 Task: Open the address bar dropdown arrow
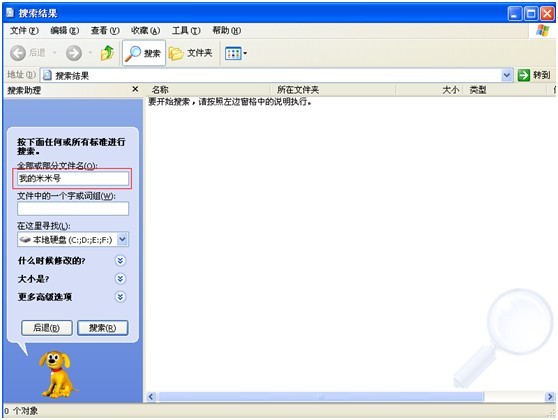click(x=507, y=75)
